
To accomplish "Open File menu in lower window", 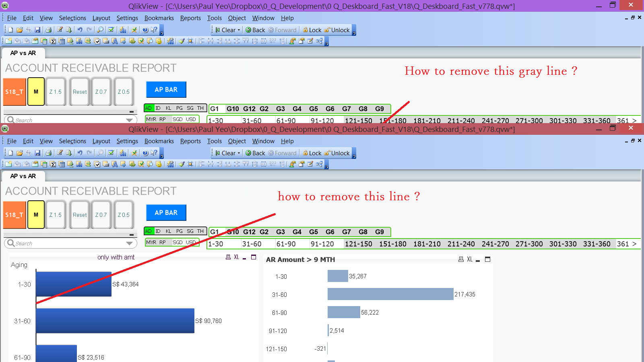I will tap(12, 141).
